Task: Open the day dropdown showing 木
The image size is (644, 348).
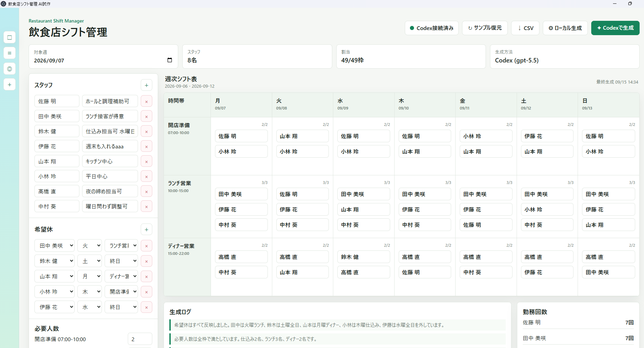Action: 90,292
